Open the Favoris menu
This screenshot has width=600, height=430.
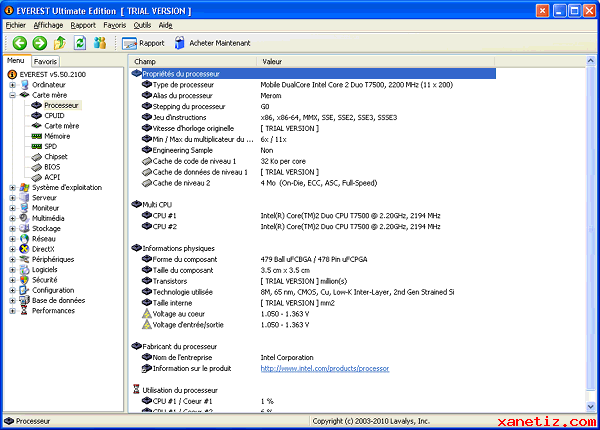114,25
